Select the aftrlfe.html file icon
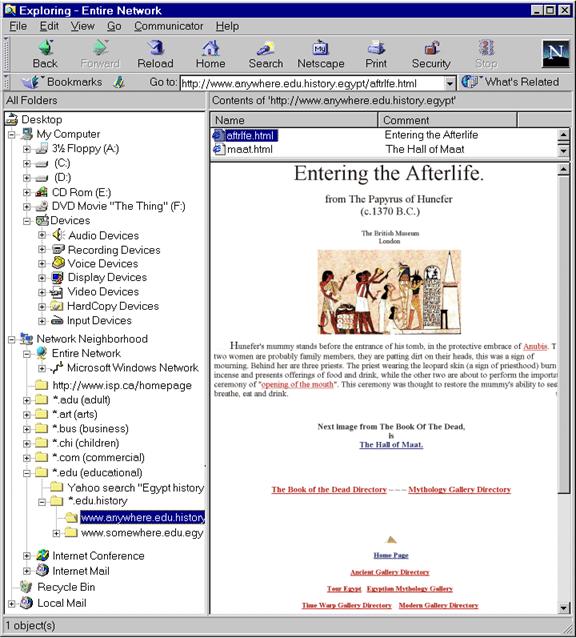576x638 pixels. (x=218, y=135)
